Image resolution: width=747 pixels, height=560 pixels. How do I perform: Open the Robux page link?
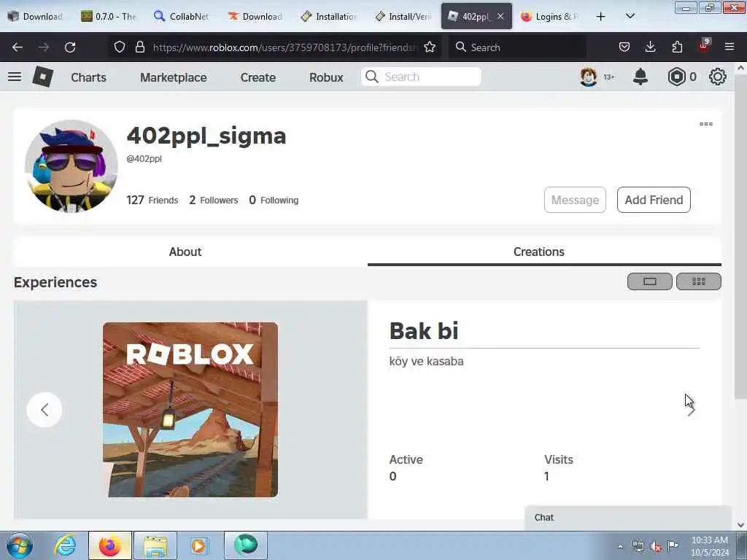point(326,77)
